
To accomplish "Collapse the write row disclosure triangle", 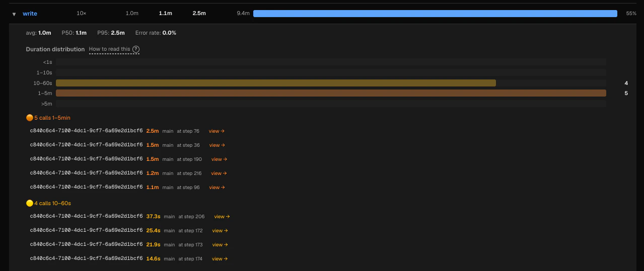I will click(x=14, y=14).
